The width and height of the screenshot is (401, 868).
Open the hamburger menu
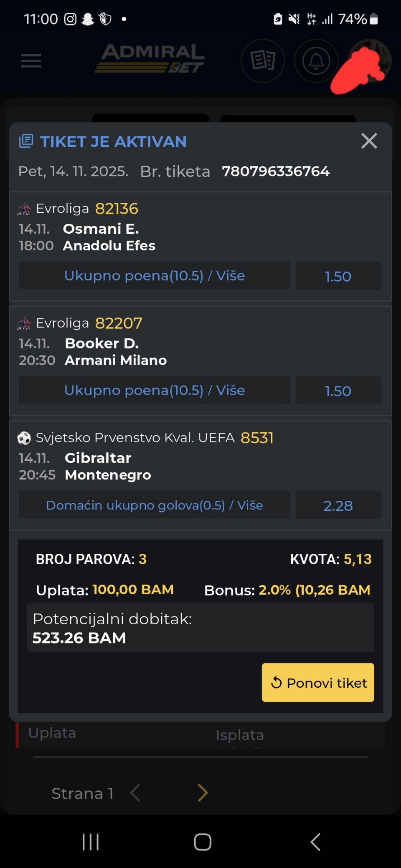point(31,61)
